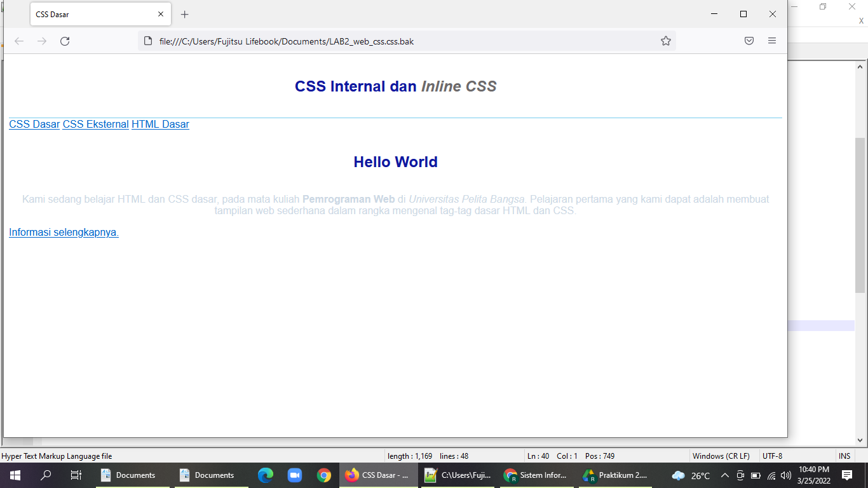Click the Hello World heading

pos(395,162)
